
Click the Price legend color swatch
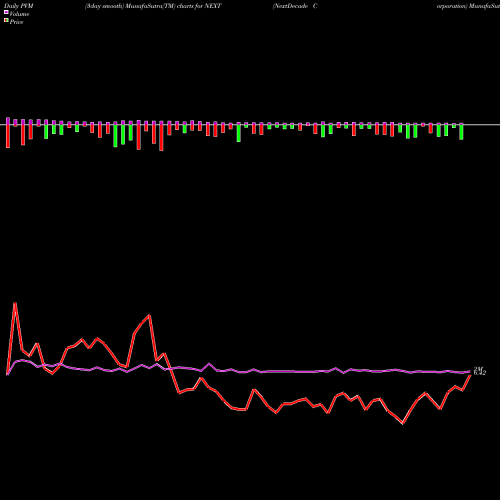click(x=6, y=21)
